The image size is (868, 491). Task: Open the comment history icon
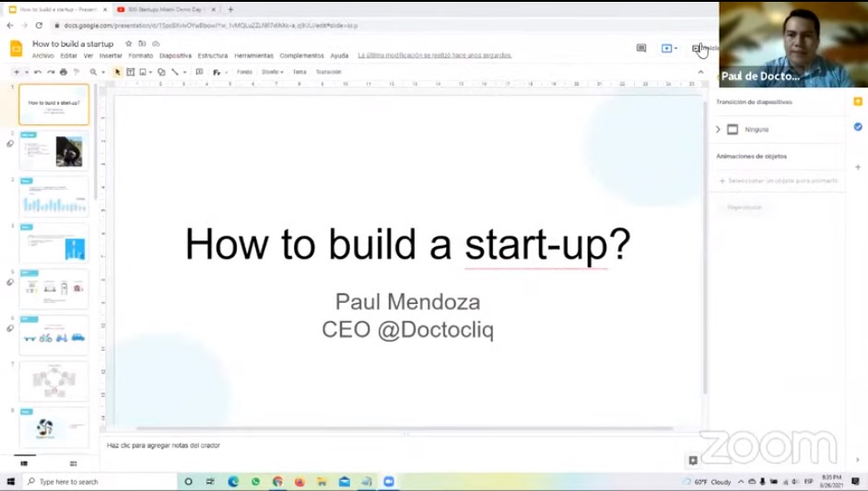pyautogui.click(x=641, y=48)
